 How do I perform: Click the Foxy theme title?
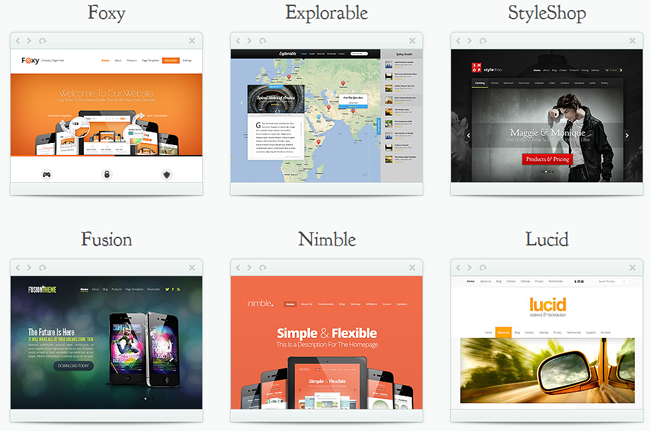[107, 13]
